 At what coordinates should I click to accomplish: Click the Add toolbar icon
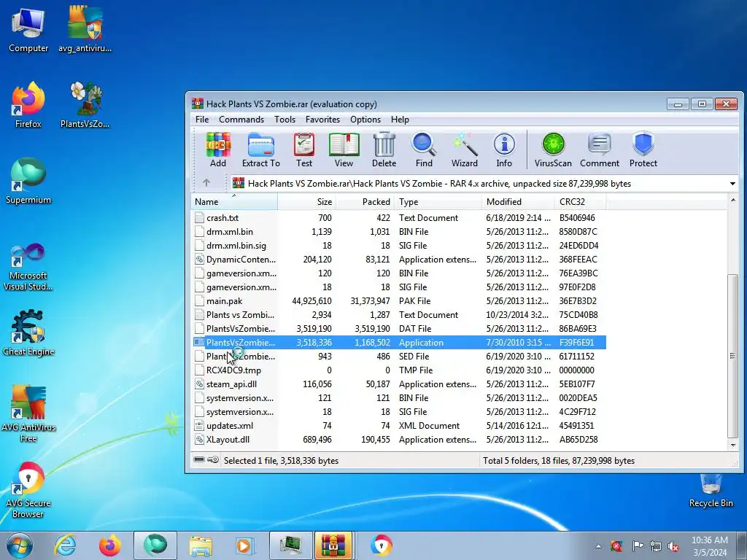[218, 149]
